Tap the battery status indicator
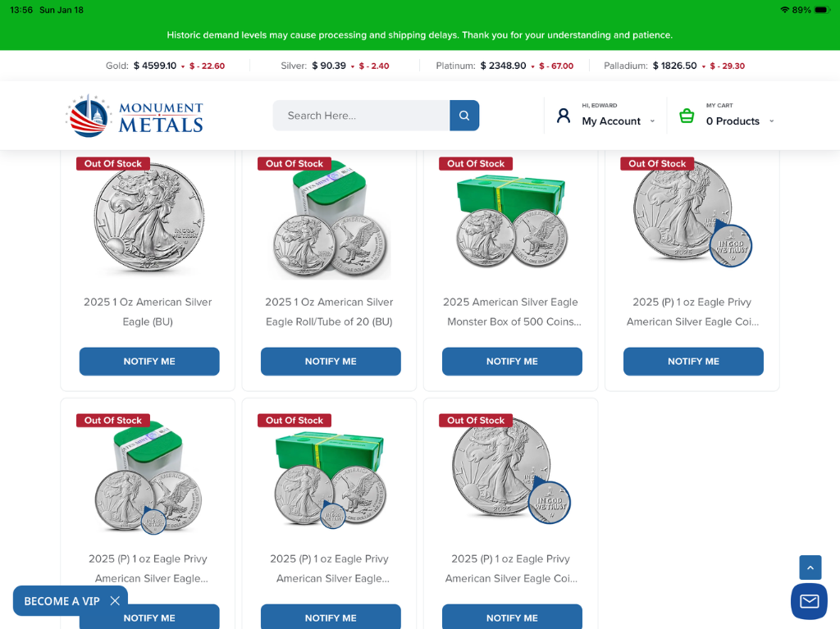The image size is (840, 629). [x=822, y=10]
